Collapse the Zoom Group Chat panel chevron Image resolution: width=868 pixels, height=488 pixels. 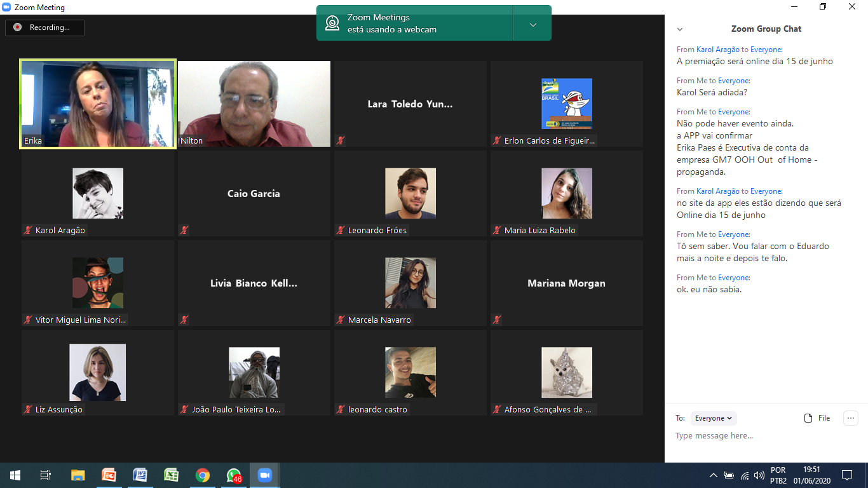tap(680, 29)
